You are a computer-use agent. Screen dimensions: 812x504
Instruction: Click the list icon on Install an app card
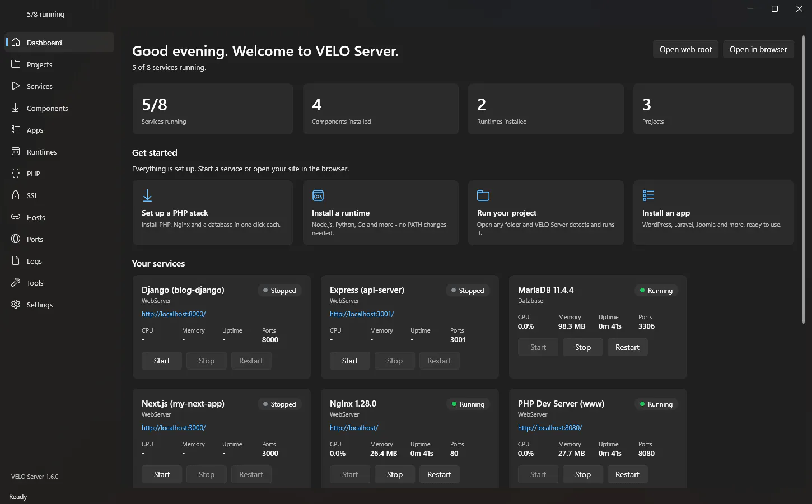(x=648, y=195)
